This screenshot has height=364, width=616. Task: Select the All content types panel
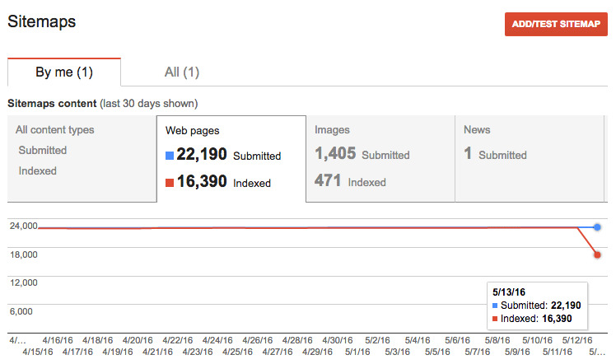[x=82, y=158]
